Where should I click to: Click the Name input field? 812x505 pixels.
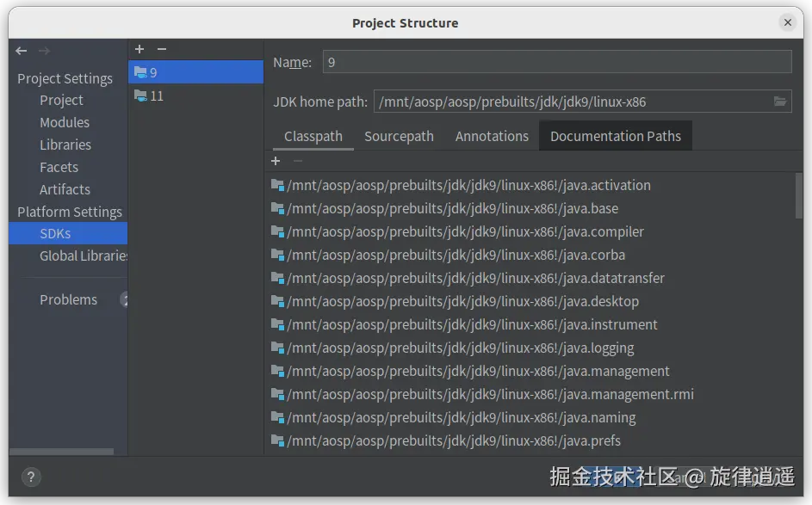[557, 62]
